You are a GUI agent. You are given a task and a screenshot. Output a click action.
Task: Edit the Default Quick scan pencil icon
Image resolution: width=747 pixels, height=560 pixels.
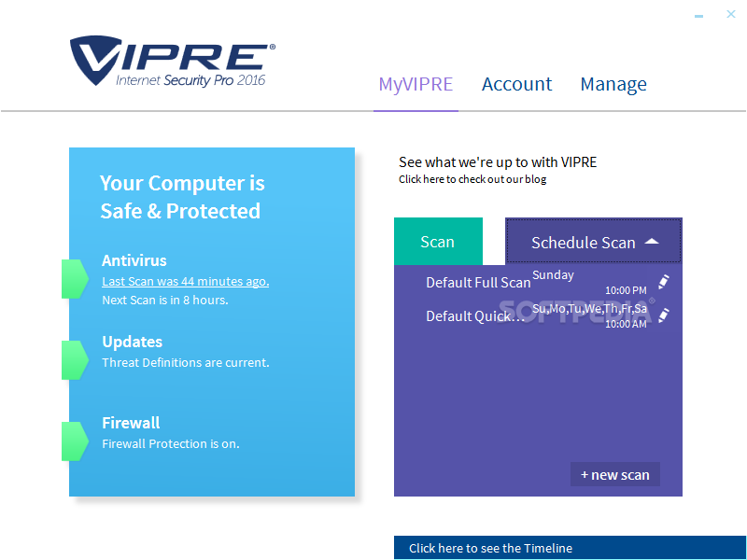[664, 315]
